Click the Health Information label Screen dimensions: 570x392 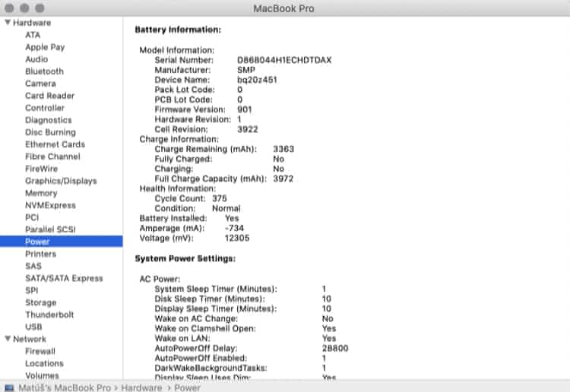tap(178, 188)
